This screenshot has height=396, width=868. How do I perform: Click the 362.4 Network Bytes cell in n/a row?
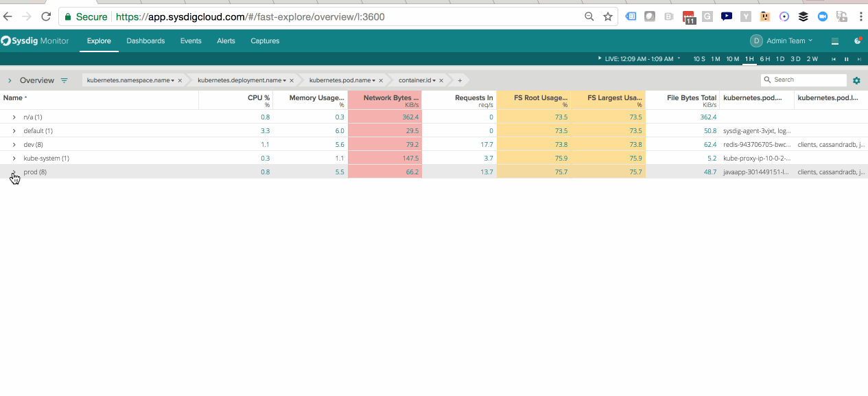tap(385, 117)
